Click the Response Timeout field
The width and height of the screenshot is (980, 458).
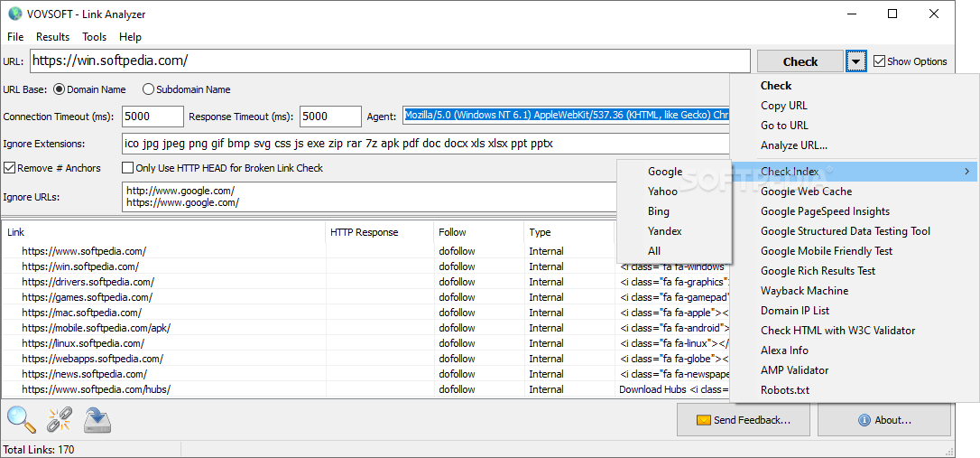pos(330,117)
